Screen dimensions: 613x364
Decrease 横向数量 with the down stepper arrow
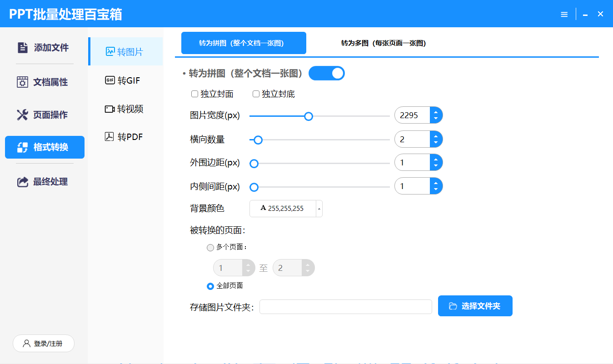[x=436, y=143]
